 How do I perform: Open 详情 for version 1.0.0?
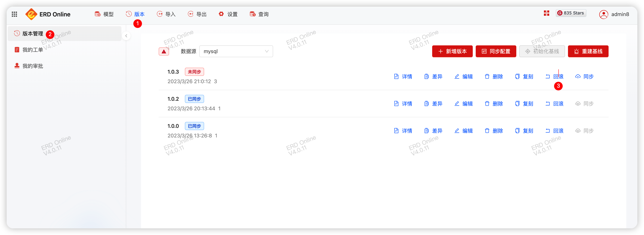pos(403,131)
